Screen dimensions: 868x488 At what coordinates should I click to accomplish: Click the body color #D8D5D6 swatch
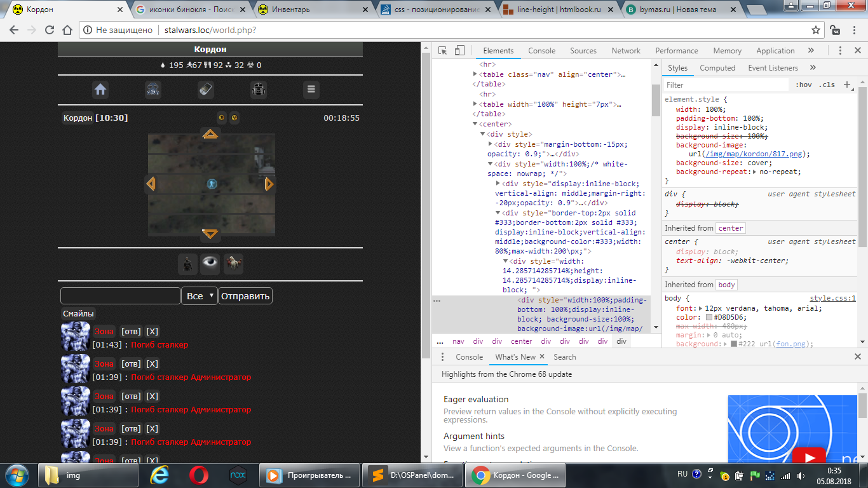(x=709, y=318)
